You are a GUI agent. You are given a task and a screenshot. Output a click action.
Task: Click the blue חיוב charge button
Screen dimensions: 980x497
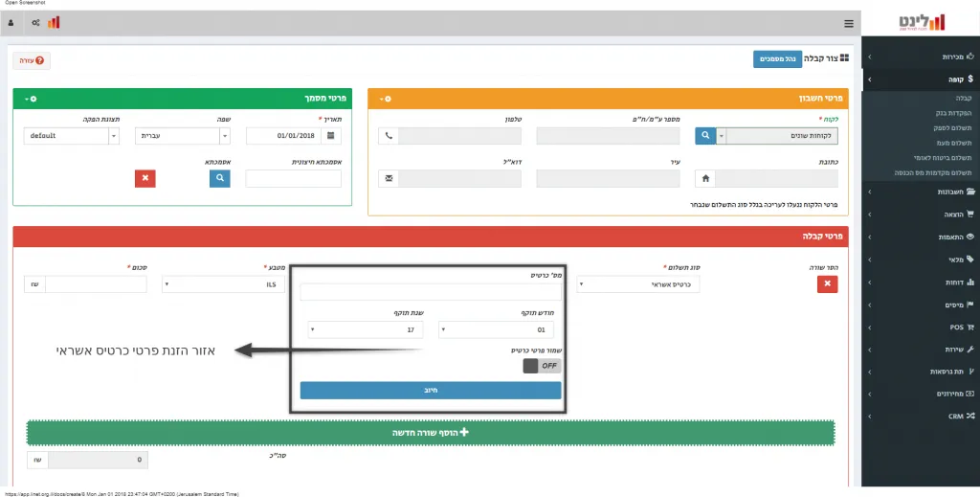(x=431, y=390)
